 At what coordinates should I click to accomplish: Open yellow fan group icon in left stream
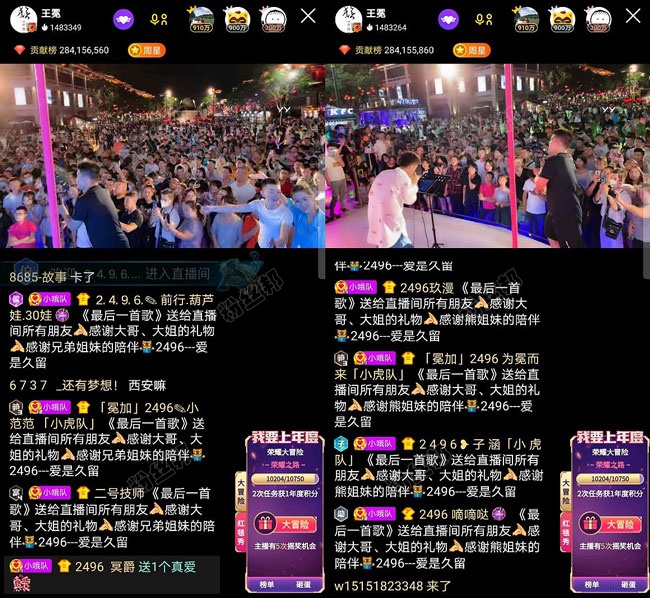click(158, 18)
